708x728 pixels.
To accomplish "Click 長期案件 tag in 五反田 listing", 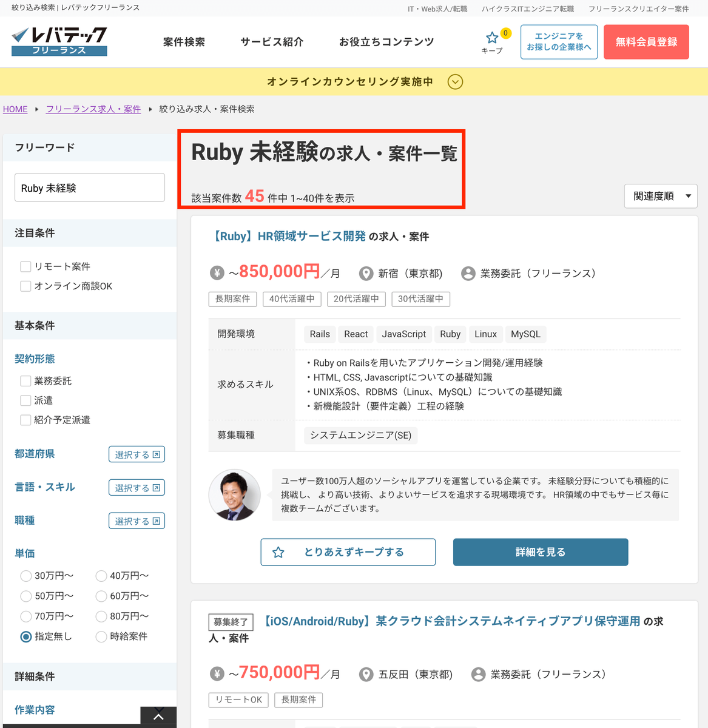I will pos(298,699).
